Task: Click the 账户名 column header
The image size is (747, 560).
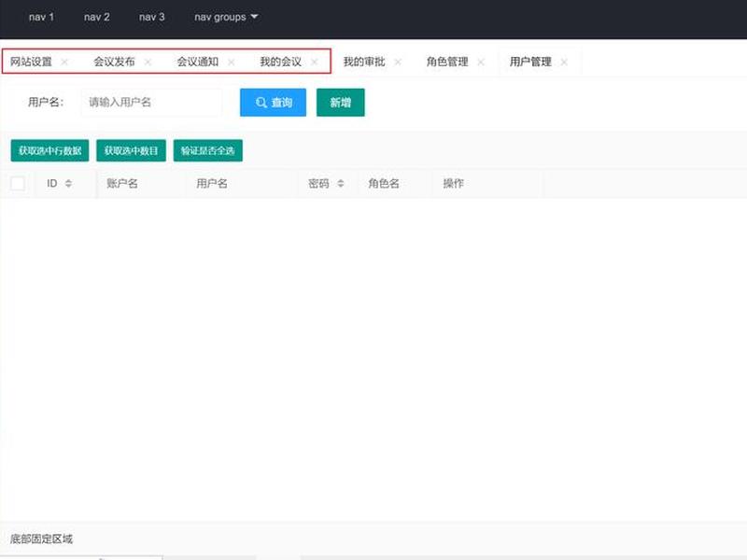Action: click(122, 183)
